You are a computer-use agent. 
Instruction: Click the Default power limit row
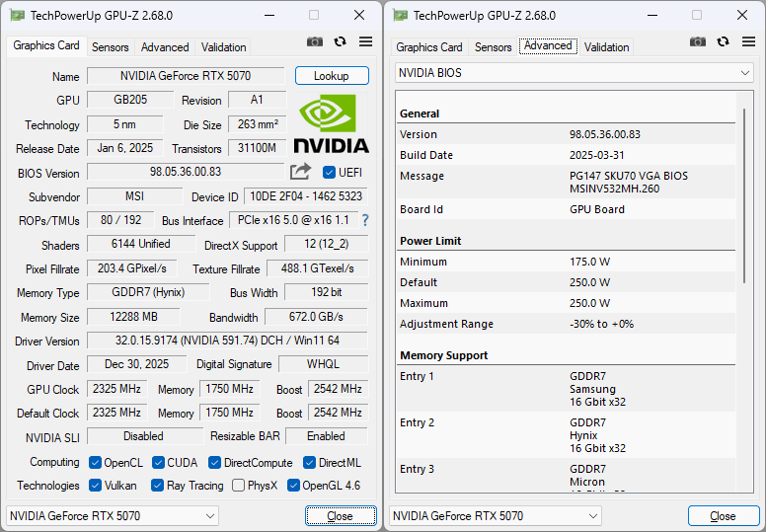click(567, 282)
